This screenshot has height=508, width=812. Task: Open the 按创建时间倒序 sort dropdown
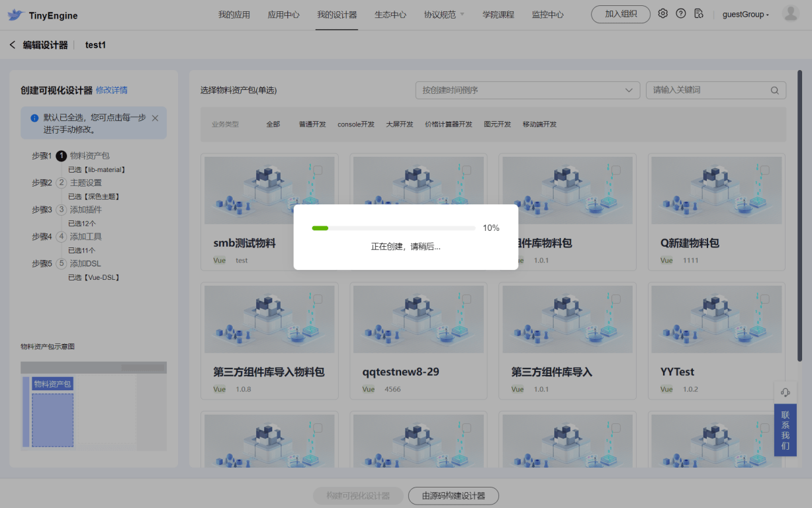tap(527, 91)
